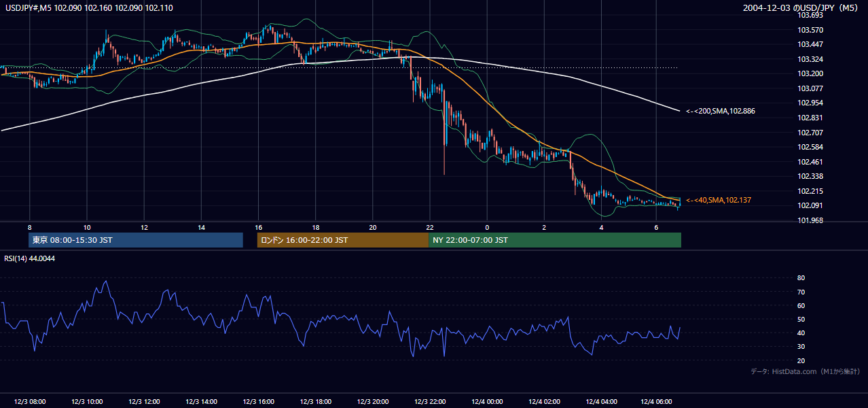Click the 12/3 18:00 time label
The width and height of the screenshot is (868, 408).
pos(315,402)
